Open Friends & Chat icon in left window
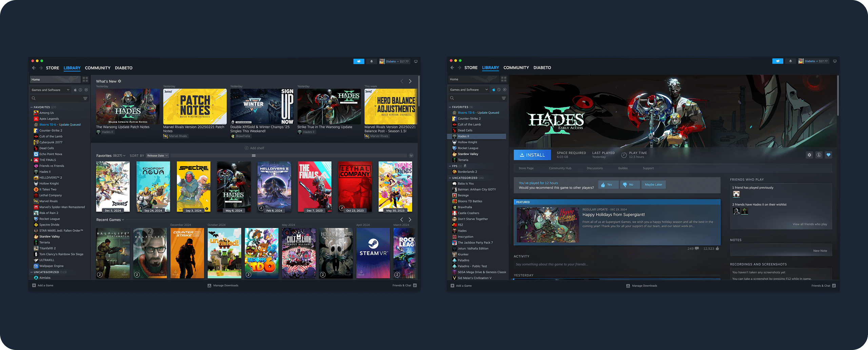The height and width of the screenshot is (350, 868). (x=415, y=285)
